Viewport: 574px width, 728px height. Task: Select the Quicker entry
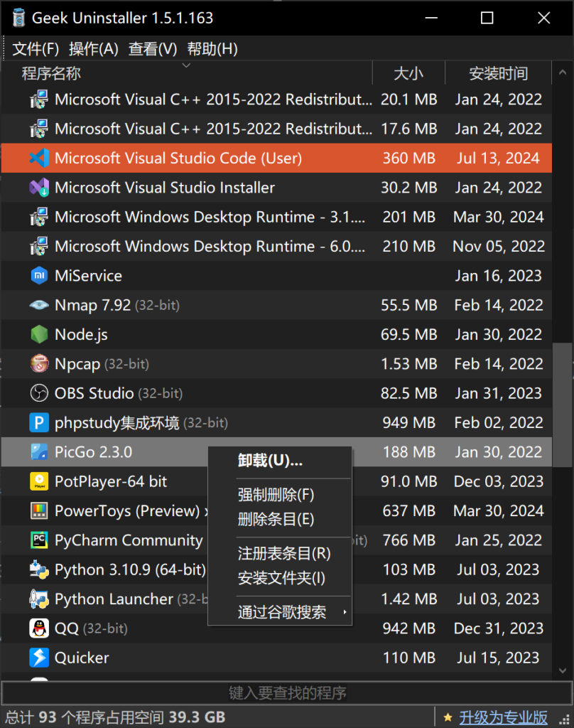point(276,658)
